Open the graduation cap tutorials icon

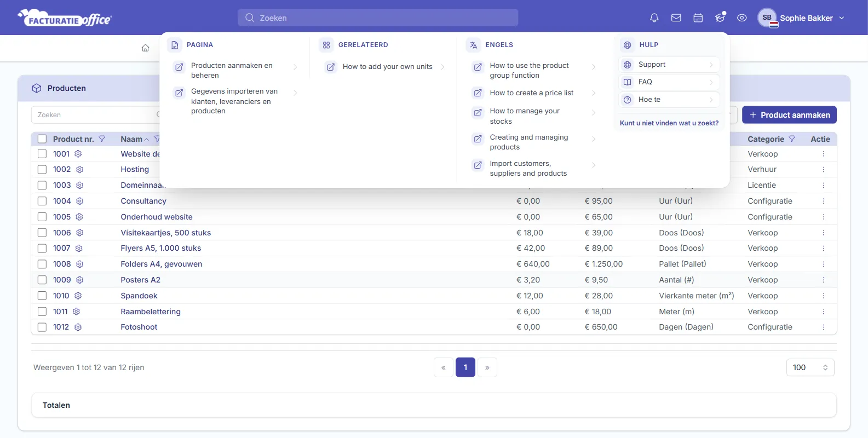pyautogui.click(x=720, y=18)
